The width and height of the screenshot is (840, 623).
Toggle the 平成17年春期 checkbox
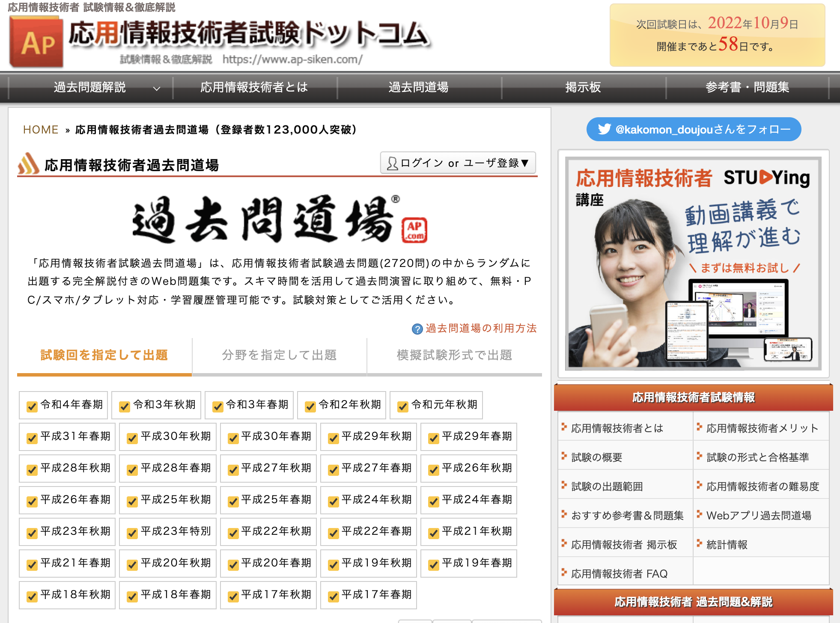(x=333, y=596)
